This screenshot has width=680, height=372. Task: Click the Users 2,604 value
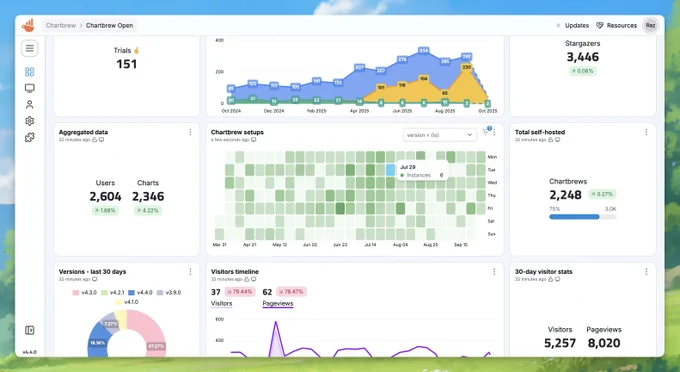(x=105, y=196)
